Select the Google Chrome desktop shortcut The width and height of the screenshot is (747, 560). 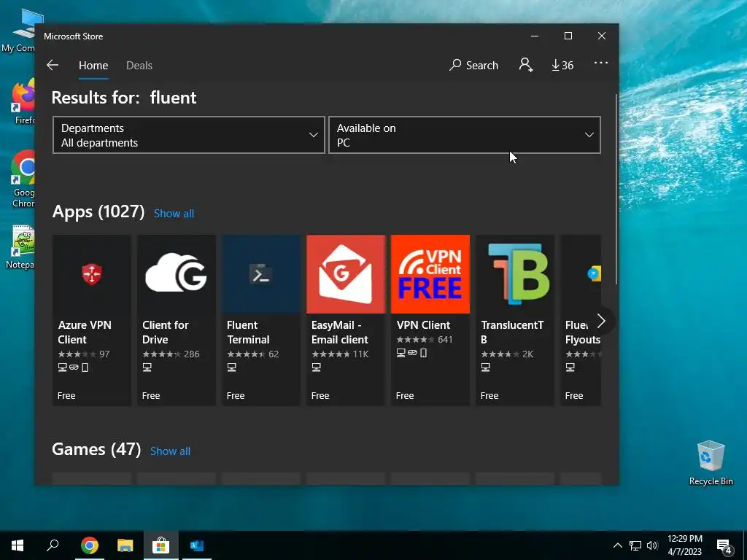tap(23, 179)
